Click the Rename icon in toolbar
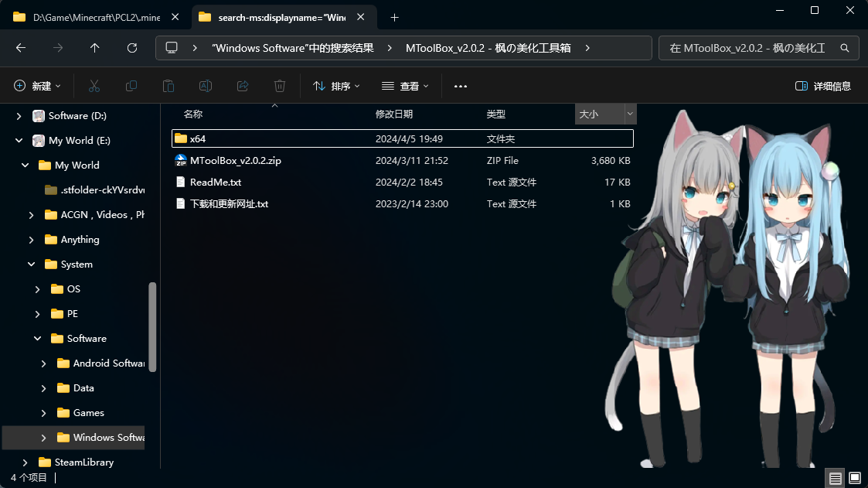Viewport: 868px width, 488px height. 206,86
